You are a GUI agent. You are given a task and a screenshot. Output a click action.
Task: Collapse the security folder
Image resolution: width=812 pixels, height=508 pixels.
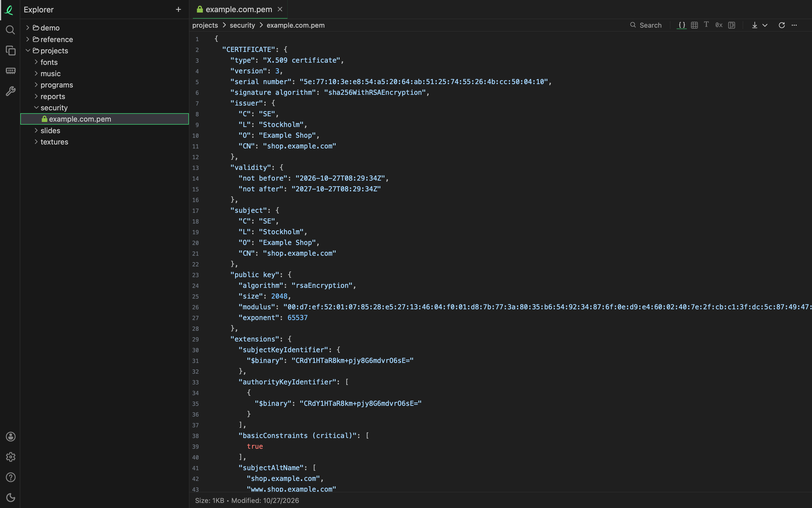point(105,108)
